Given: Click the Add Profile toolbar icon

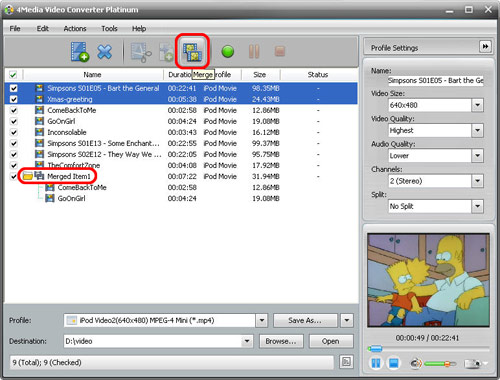Looking at the screenshot, I should (166, 52).
